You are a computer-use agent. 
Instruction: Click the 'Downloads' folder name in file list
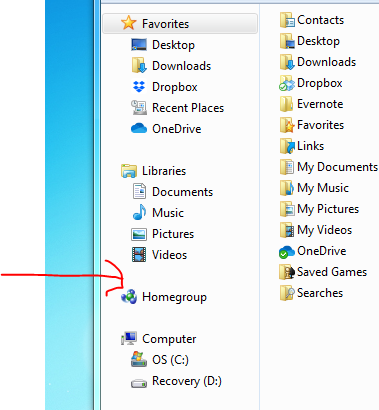pyautogui.click(x=326, y=62)
